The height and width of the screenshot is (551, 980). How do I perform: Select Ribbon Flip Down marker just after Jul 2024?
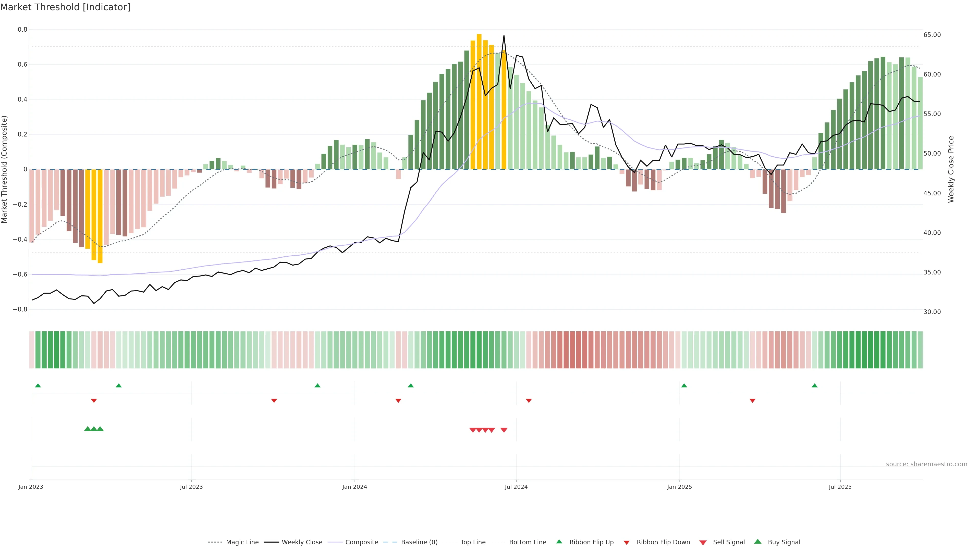(x=529, y=400)
